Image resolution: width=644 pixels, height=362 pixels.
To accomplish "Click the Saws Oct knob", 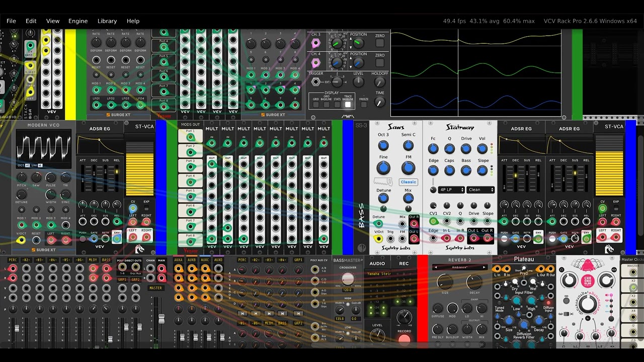I will point(383,146).
